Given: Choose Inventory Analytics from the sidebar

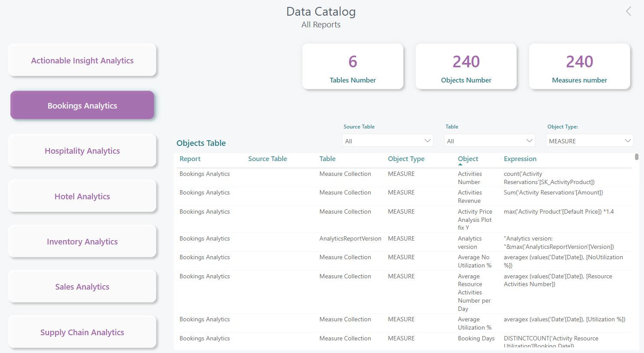Looking at the screenshot, I should [82, 241].
